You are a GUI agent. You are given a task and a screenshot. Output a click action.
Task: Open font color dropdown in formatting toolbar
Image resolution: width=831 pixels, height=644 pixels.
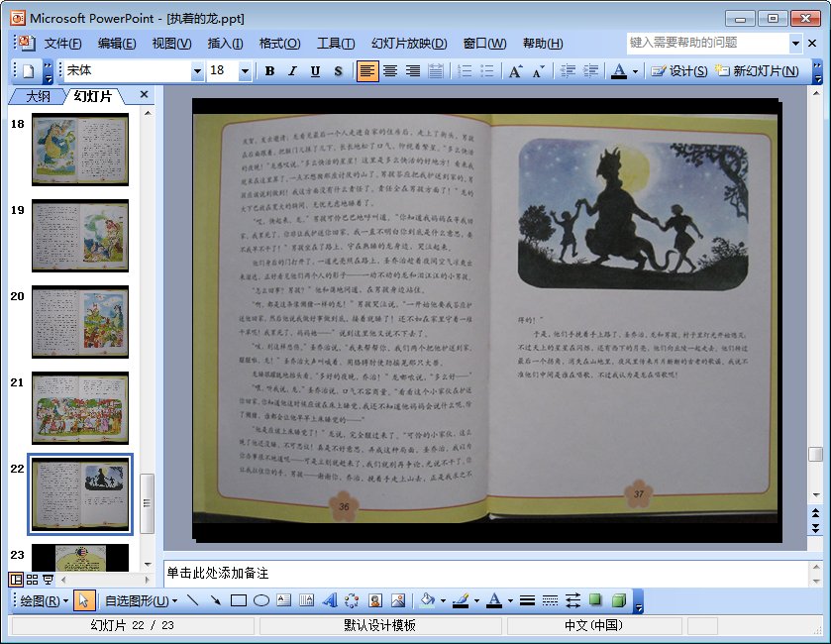636,71
